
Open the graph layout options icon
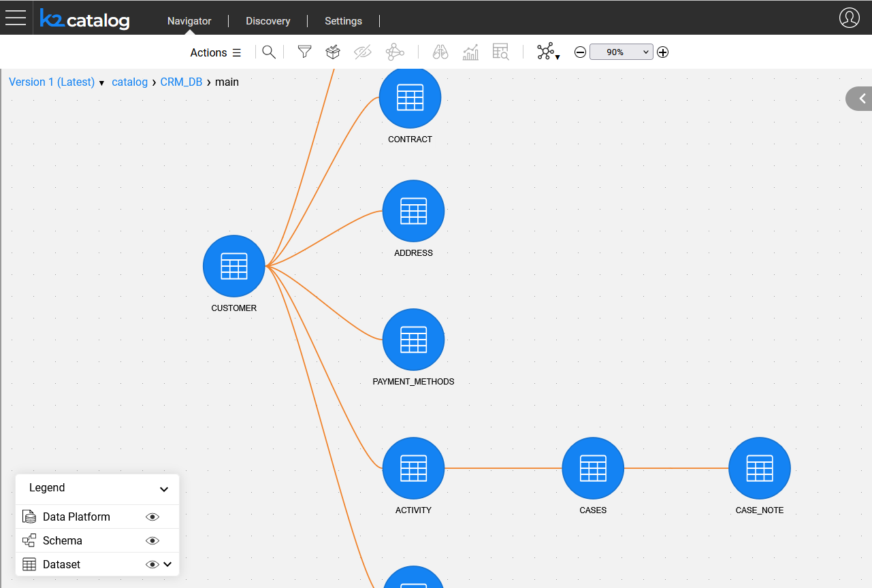547,52
